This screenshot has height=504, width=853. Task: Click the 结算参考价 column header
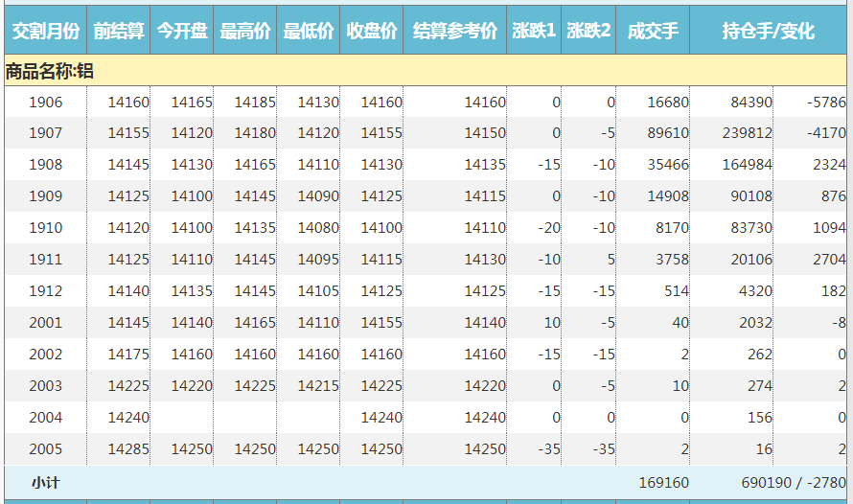455,32
